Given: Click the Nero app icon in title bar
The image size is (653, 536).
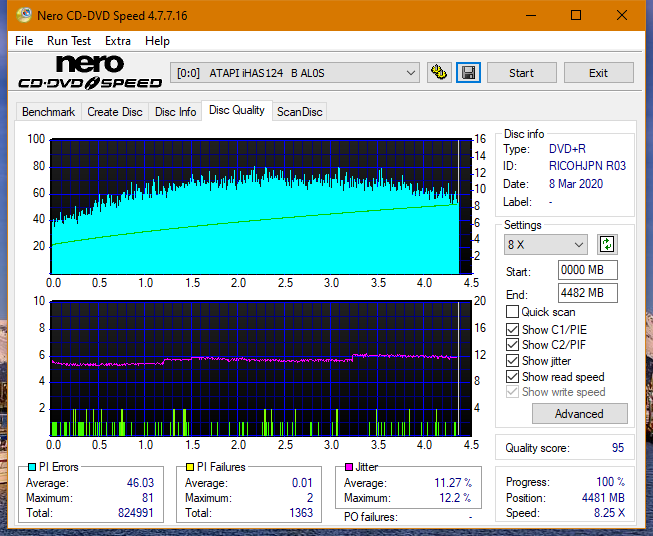Looking at the screenshot, I should click(x=24, y=15).
